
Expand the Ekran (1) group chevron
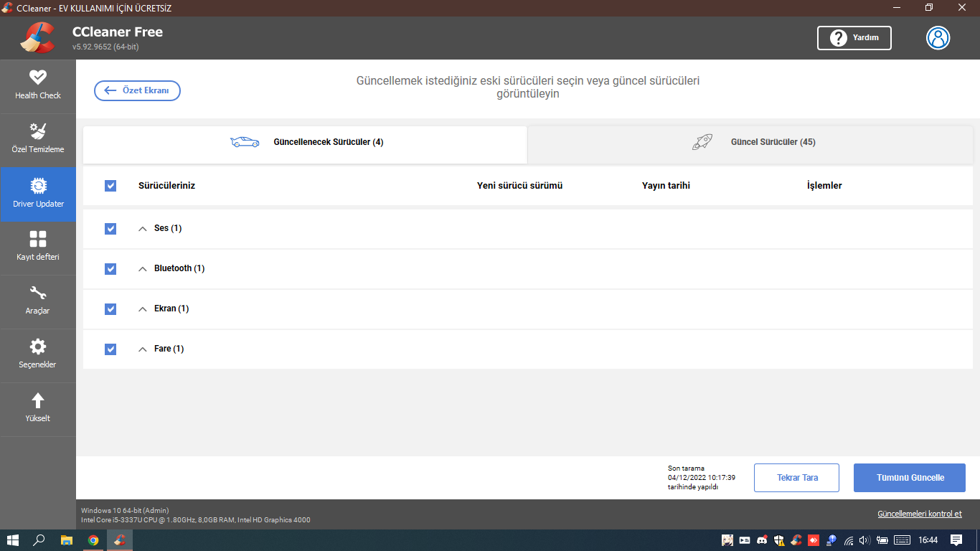pyautogui.click(x=142, y=309)
